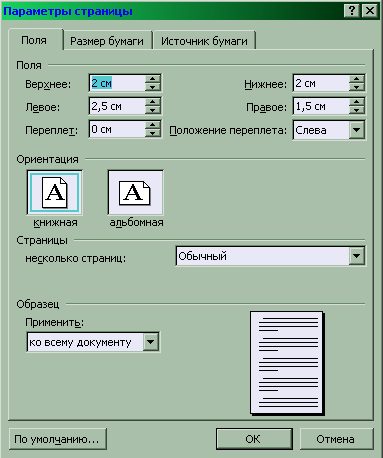
Task: Click the help question mark button
Action: click(x=352, y=11)
